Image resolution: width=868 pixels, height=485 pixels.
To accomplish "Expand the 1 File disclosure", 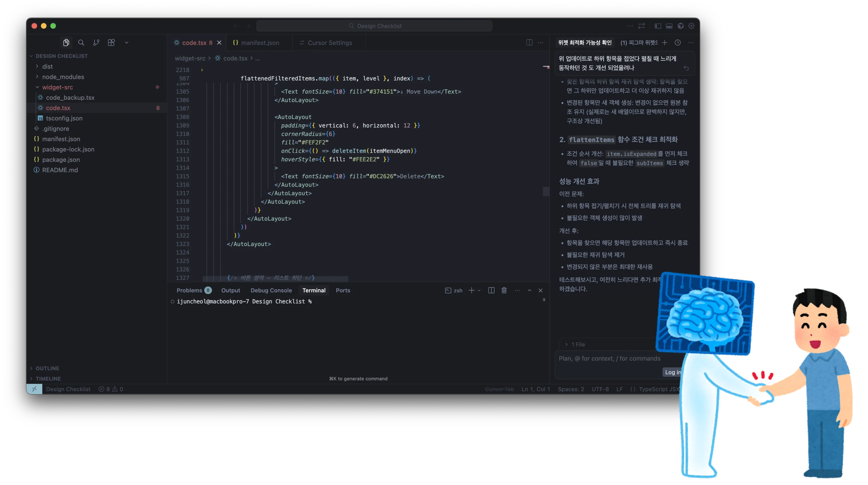I will coord(577,344).
